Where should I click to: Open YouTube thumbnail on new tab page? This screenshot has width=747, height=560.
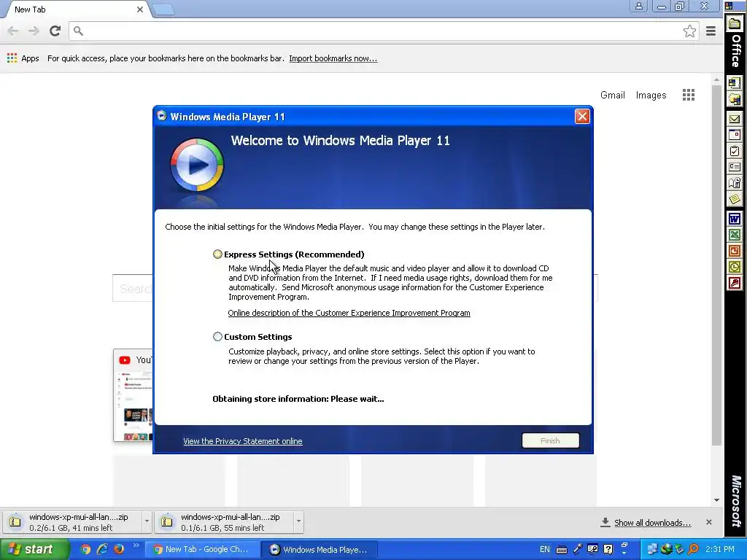click(133, 395)
